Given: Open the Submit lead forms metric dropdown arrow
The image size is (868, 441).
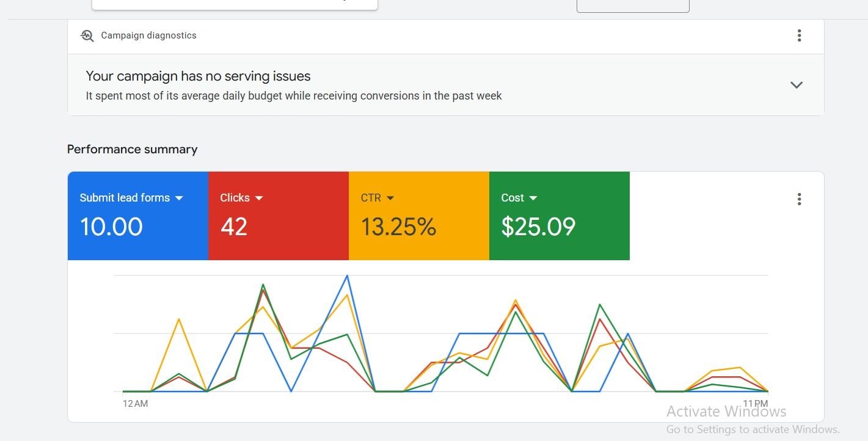Looking at the screenshot, I should coord(179,198).
